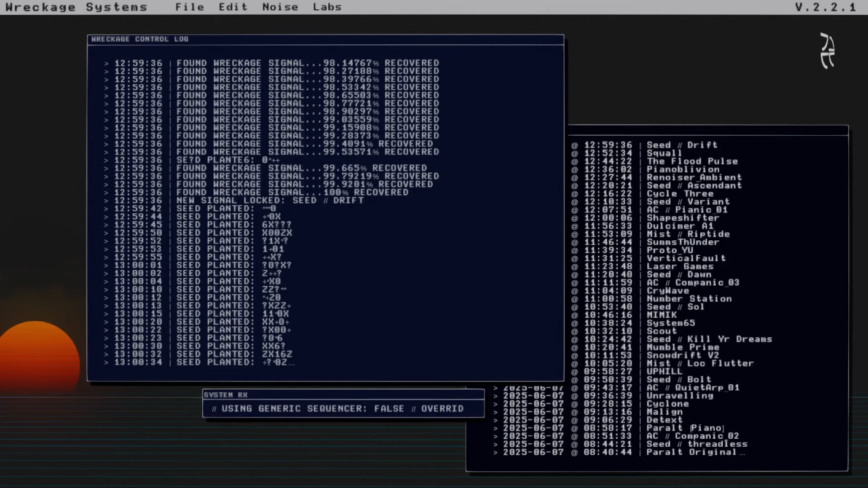Open the Edit menu
Screen dimensions: 868x488
(x=233, y=7)
